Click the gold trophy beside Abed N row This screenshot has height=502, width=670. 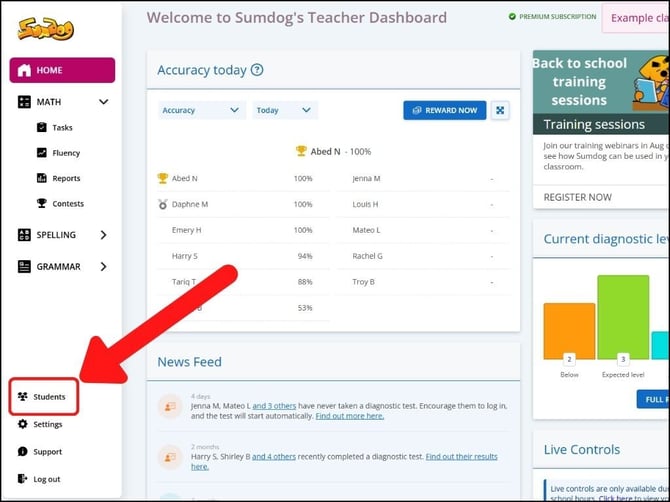tap(162, 178)
